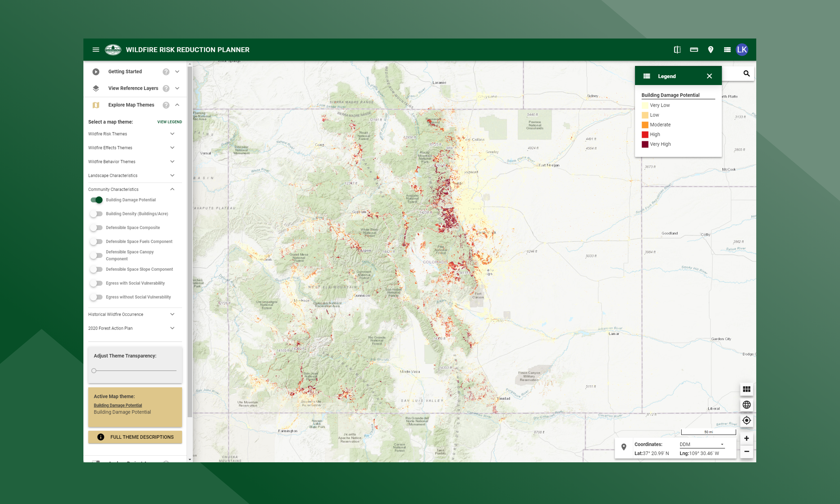Open the hamburger navigation menu
This screenshot has width=840, height=504.
pyautogui.click(x=96, y=50)
